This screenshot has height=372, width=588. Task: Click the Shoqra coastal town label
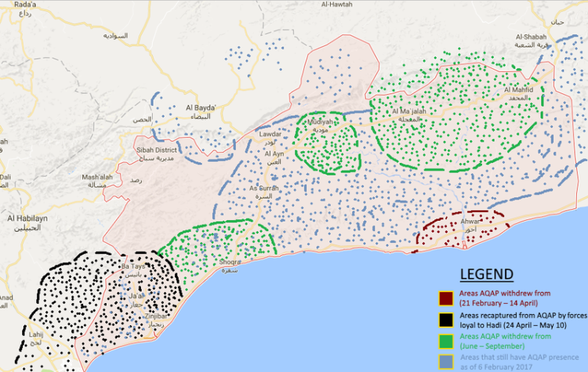tap(230, 262)
